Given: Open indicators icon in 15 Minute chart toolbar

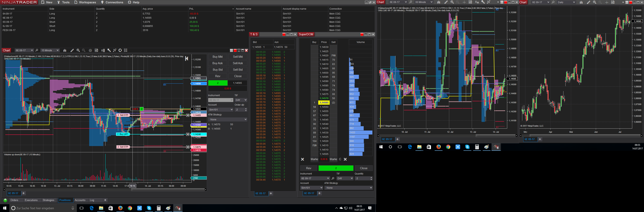Looking at the screenshot, I should click(109, 50).
